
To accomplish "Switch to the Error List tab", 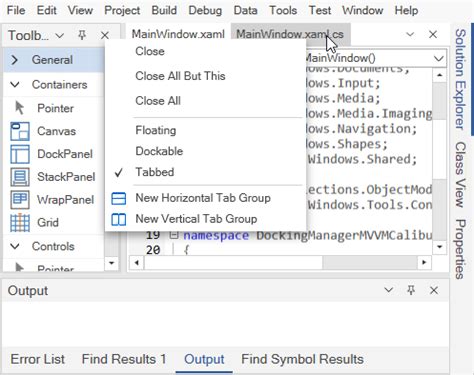I will coord(37,359).
